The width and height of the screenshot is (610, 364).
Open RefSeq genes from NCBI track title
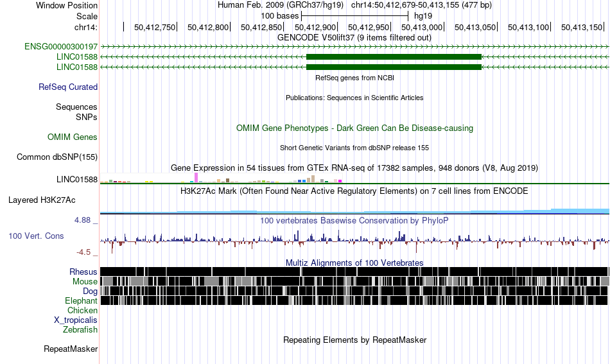(354, 78)
